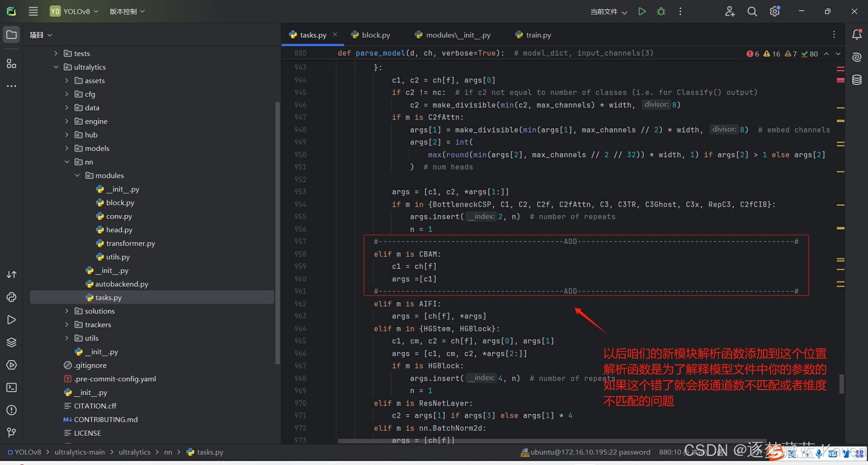Expand the cfg folder
Viewport: 868px width, 465px height.
[67, 94]
